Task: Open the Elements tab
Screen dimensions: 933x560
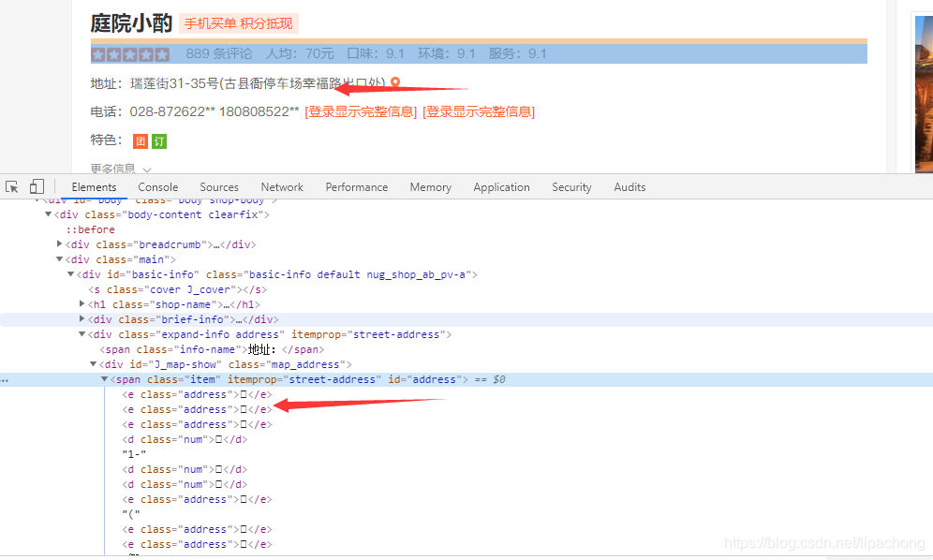Action: [x=94, y=187]
